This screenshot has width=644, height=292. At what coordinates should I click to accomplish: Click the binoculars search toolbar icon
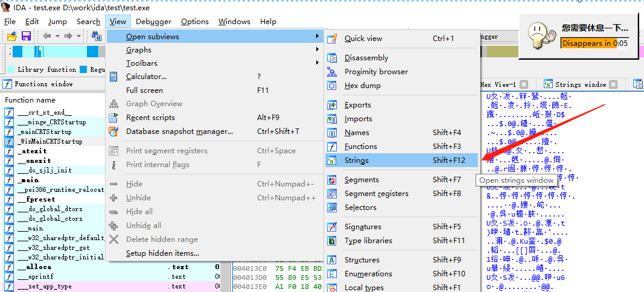97,36
